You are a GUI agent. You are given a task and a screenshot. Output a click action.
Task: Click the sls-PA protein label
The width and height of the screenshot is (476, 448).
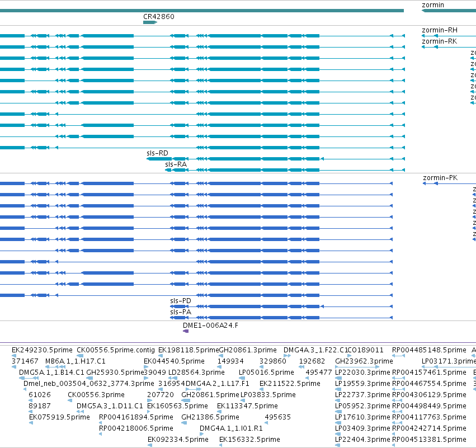pos(181,312)
